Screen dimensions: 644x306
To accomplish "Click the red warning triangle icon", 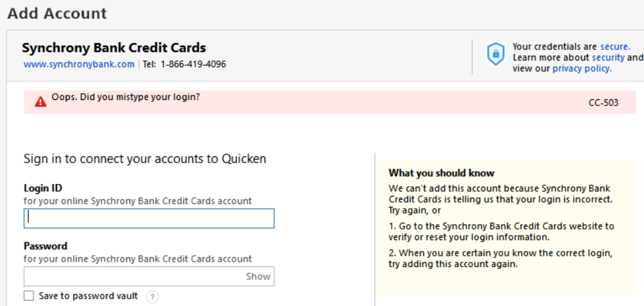I will click(x=40, y=102).
